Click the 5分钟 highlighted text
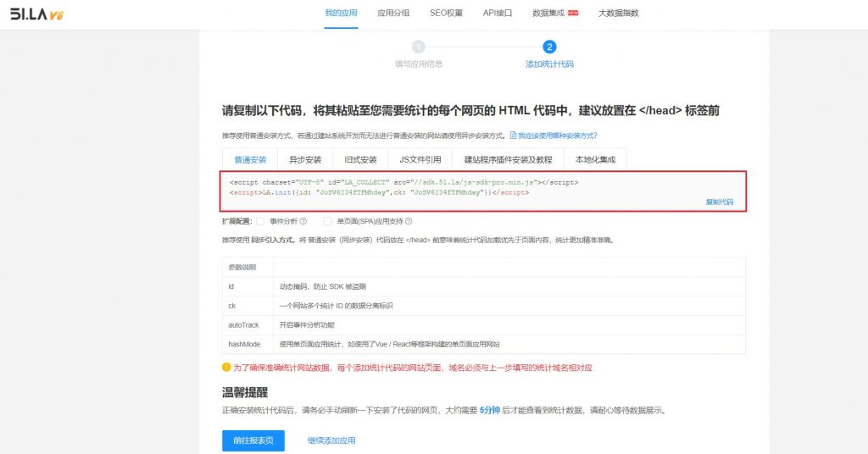This screenshot has width=868, height=454. pyautogui.click(x=489, y=410)
